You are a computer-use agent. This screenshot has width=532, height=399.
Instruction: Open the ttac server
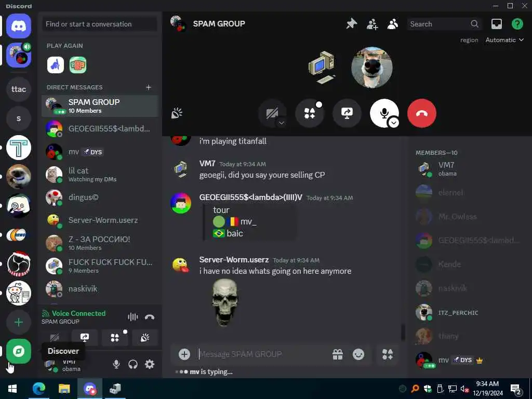pos(19,89)
